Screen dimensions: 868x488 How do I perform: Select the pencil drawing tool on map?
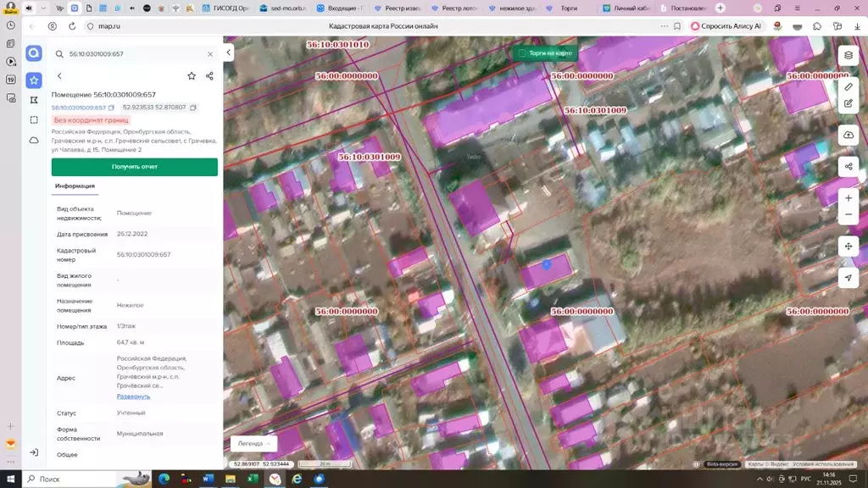(x=848, y=87)
